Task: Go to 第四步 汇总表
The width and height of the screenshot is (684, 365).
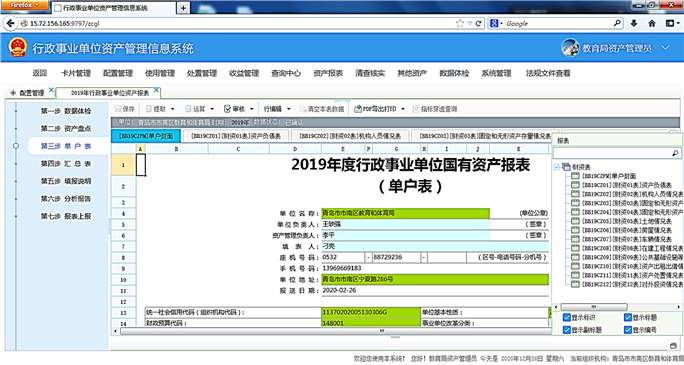Action: (66, 164)
